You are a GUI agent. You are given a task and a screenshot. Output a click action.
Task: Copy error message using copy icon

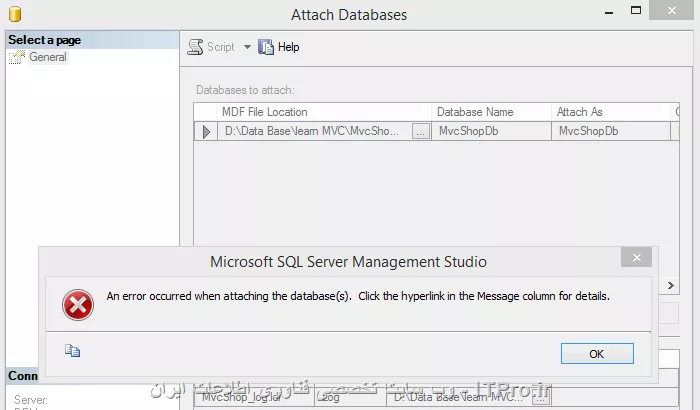(72, 351)
